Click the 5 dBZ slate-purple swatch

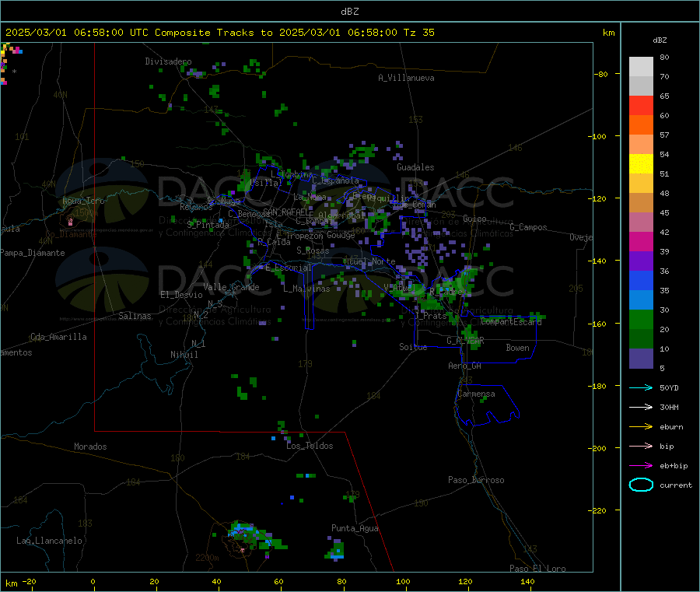click(641, 359)
